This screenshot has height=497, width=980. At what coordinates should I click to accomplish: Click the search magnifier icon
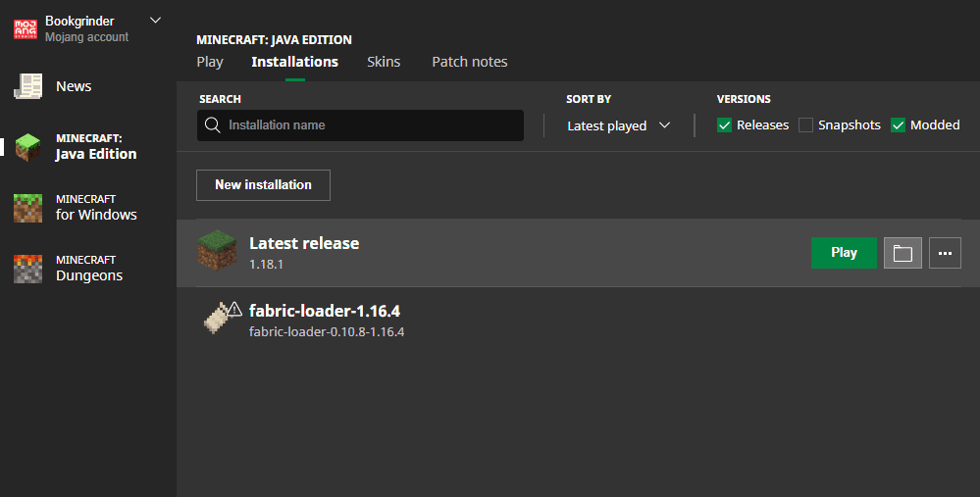click(x=213, y=124)
